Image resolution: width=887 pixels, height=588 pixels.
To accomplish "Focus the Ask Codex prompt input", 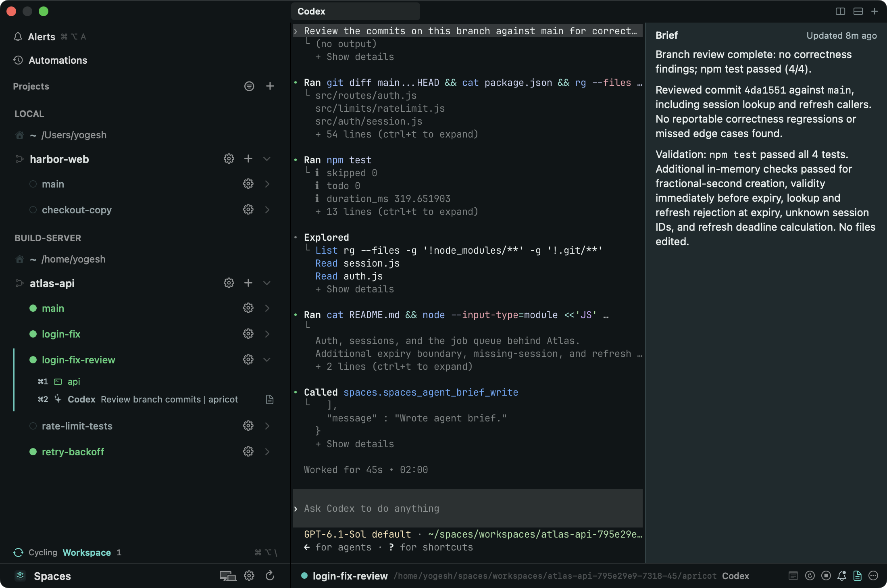I will pyautogui.click(x=468, y=509).
